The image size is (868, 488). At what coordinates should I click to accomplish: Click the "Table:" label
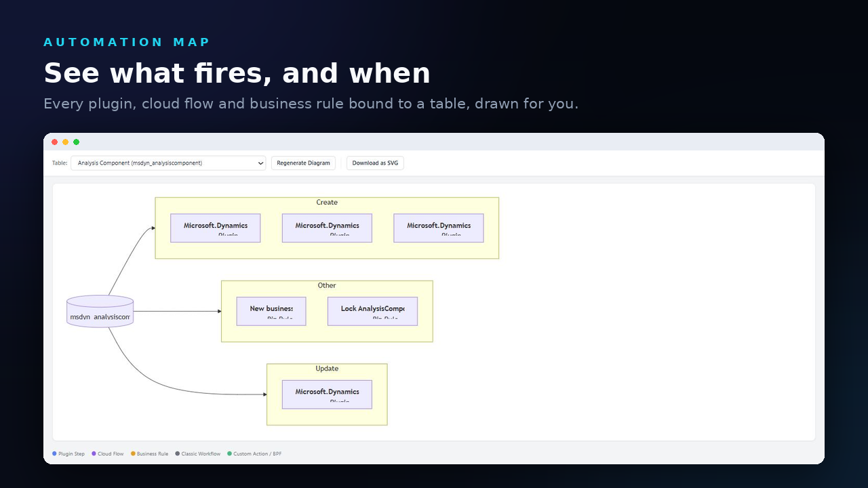click(x=60, y=163)
